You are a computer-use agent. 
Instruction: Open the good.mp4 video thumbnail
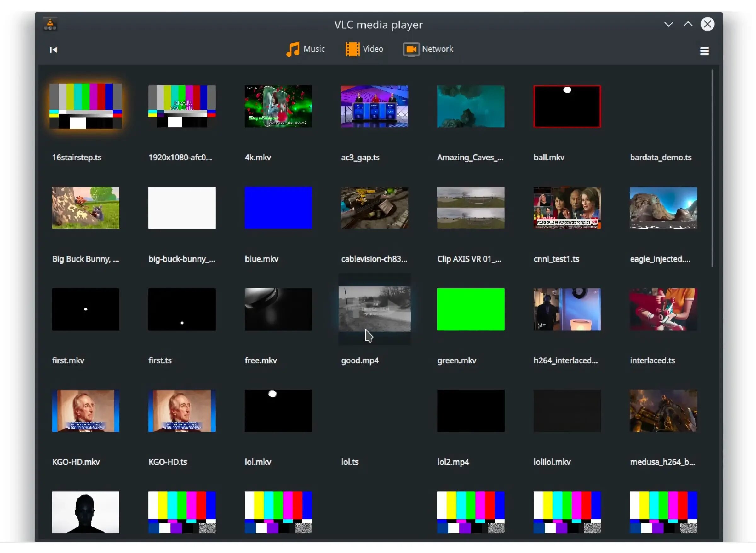coord(375,309)
